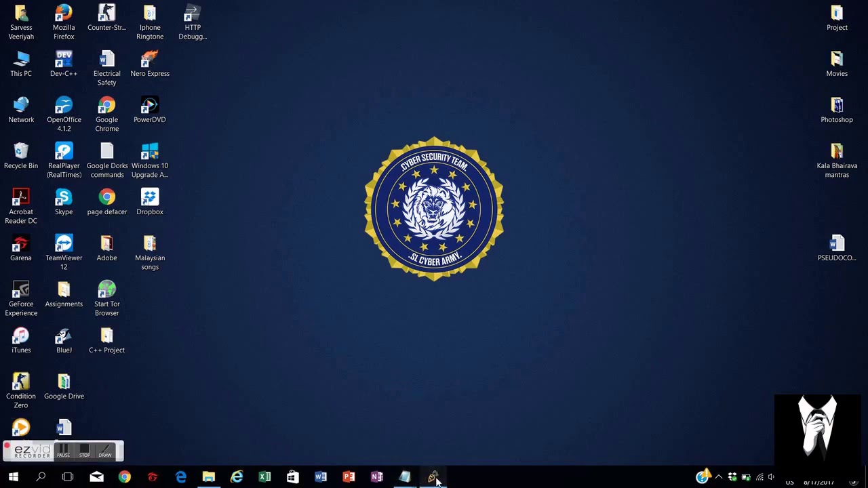Open PowerPoint from the taskbar
The height and width of the screenshot is (488, 868).
point(349,477)
